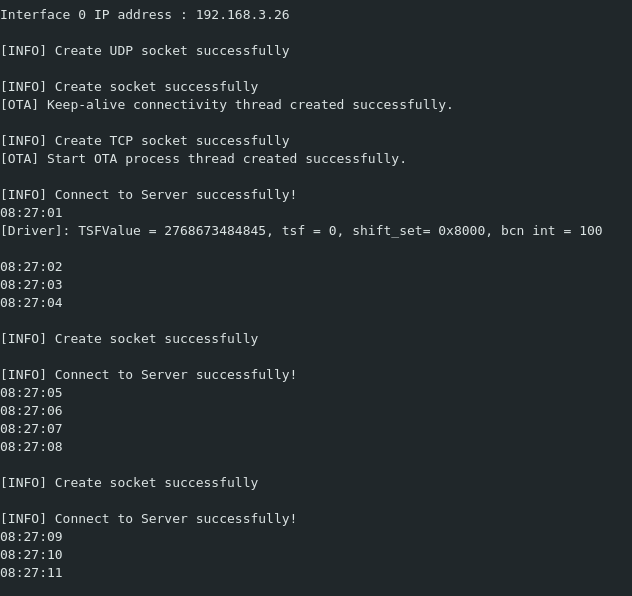Screen dimensions: 632x596
Task: Click the Create UDP socket log line
Action: (x=145, y=51)
